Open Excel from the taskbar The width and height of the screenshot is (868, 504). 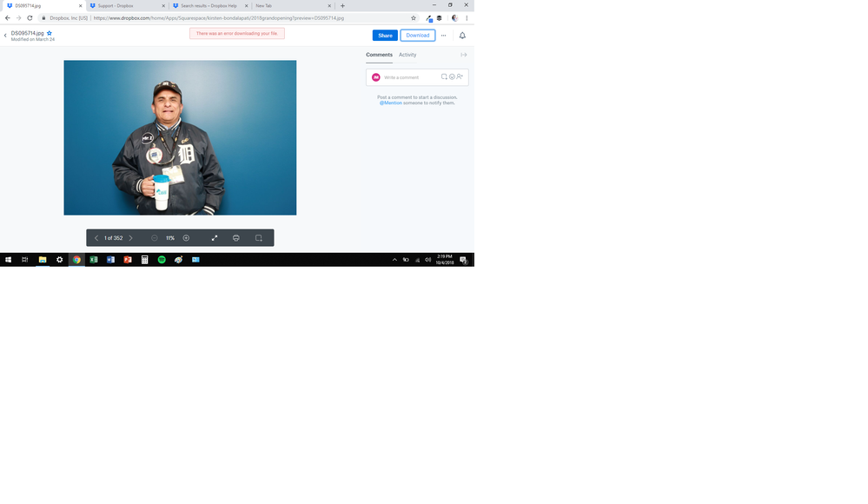click(x=94, y=260)
